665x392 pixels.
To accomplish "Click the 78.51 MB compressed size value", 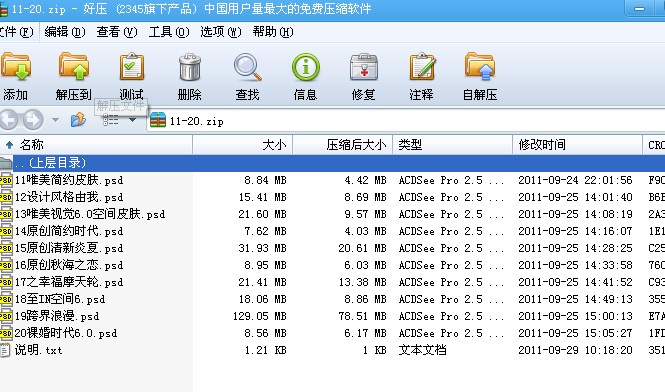I will coord(363,316).
